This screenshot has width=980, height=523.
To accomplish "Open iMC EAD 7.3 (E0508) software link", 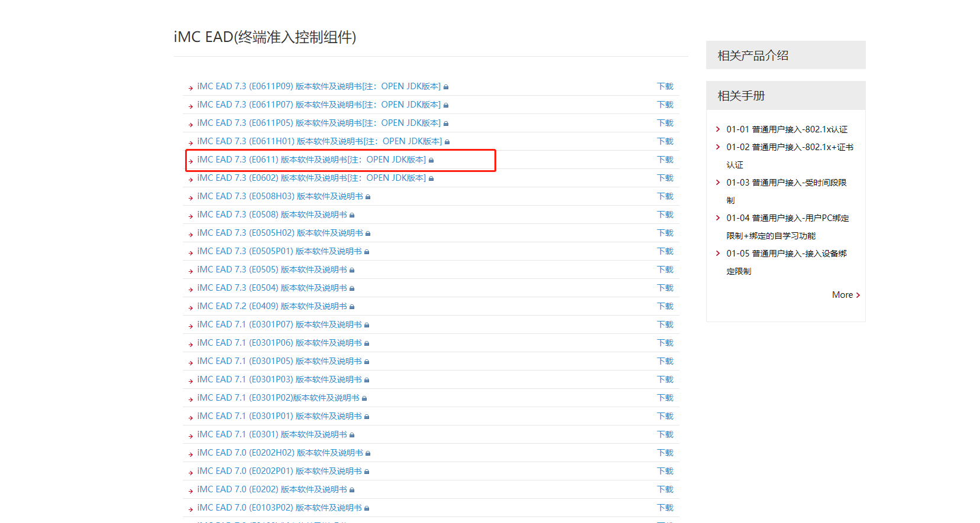I will pyautogui.click(x=272, y=215).
